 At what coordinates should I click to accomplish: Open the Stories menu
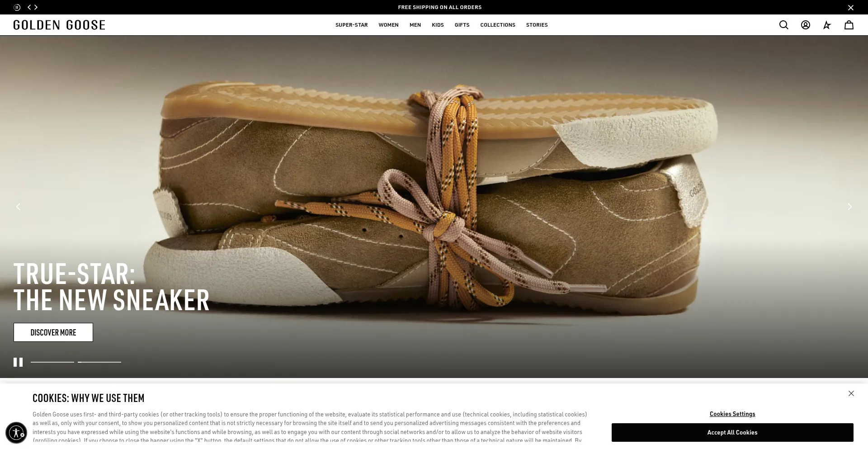[537, 25]
